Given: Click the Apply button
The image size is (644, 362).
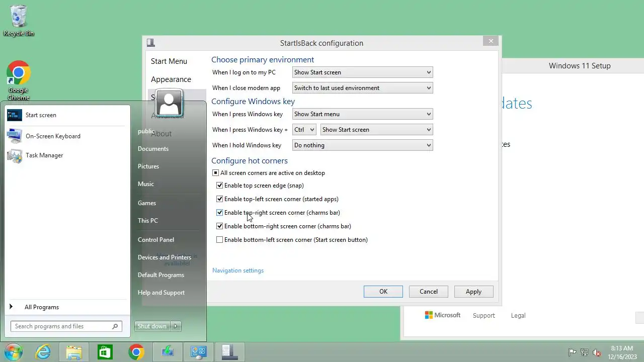Looking at the screenshot, I should [x=473, y=292].
